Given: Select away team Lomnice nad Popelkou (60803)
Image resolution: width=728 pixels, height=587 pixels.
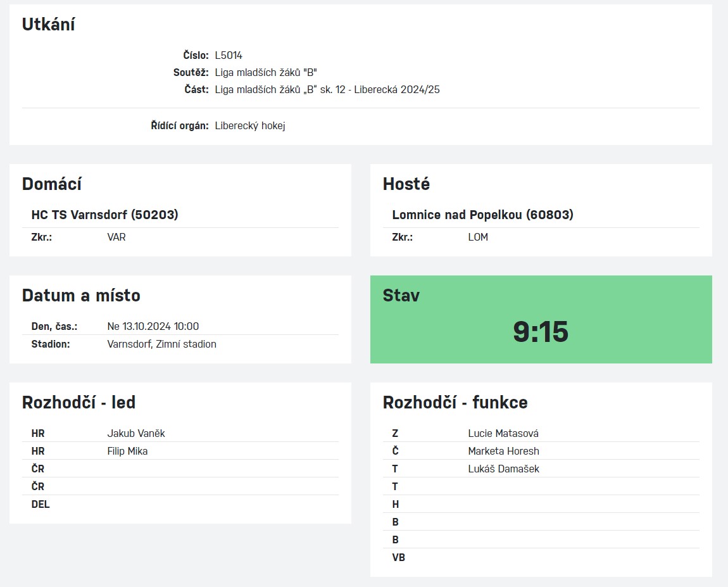Looking at the screenshot, I should pos(483,215).
